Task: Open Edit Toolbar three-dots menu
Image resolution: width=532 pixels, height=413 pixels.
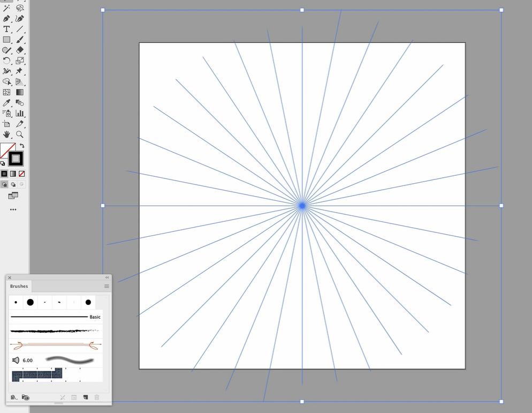Action: coord(13,209)
